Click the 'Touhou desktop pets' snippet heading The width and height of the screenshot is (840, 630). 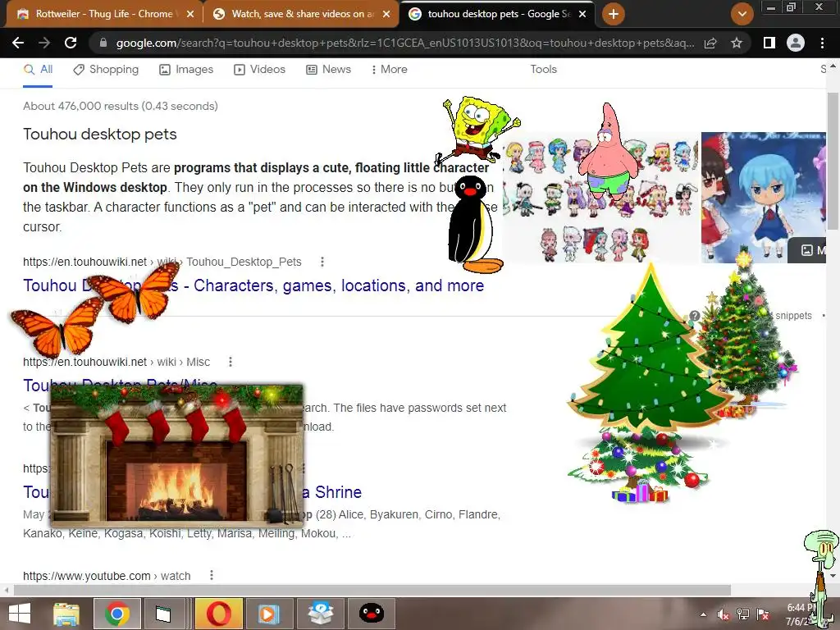[x=99, y=134]
